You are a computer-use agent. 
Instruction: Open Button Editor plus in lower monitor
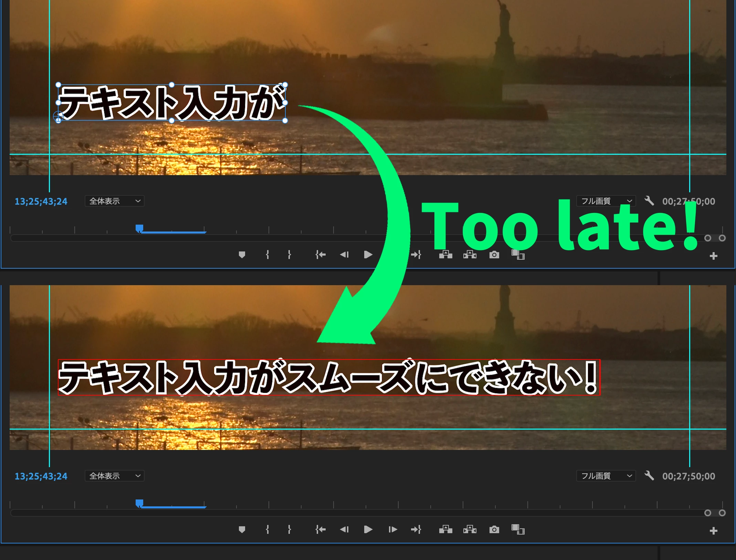(x=713, y=531)
